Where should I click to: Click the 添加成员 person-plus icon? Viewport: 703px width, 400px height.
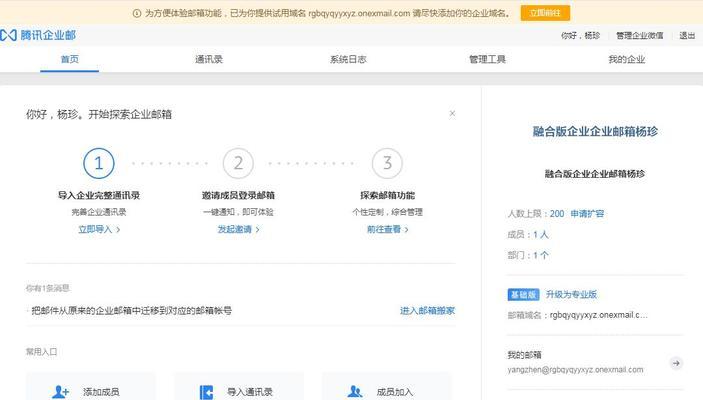61,392
